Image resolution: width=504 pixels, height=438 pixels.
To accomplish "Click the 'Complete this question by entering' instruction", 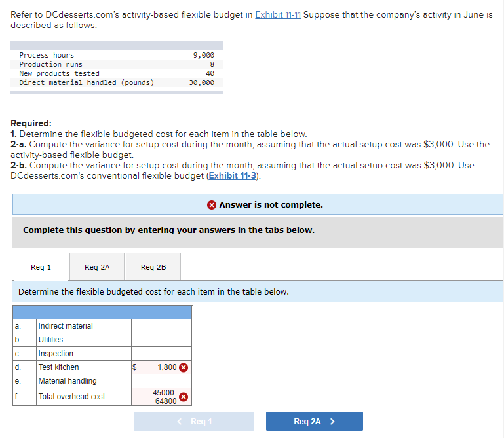I will coord(168,230).
